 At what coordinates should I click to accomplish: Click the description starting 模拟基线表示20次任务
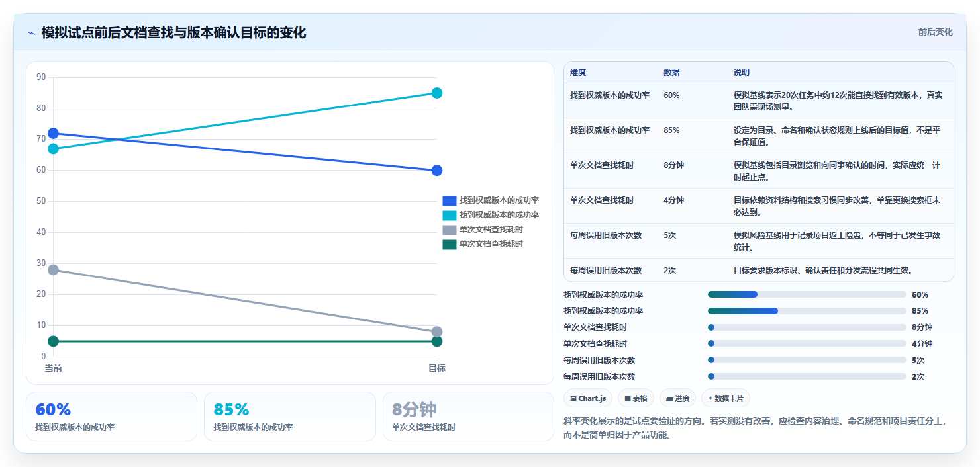click(x=838, y=101)
